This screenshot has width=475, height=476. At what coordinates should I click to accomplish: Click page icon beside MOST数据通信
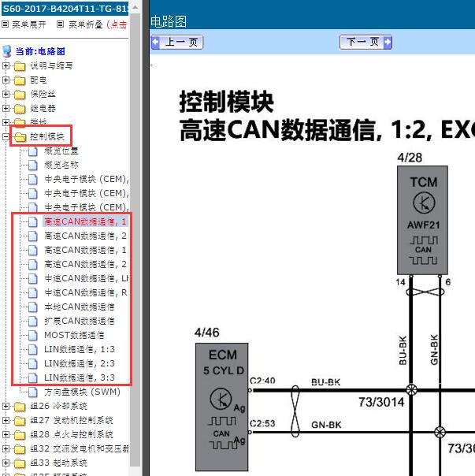[33, 335]
